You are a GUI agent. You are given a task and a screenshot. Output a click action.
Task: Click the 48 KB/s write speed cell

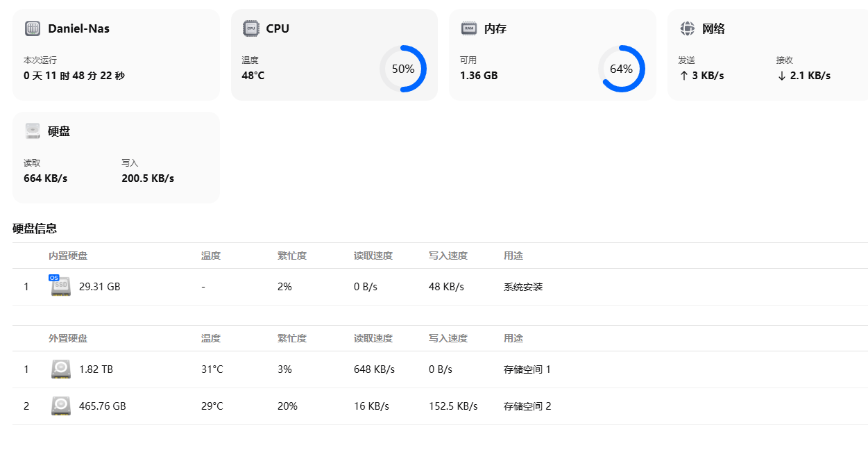(x=446, y=286)
